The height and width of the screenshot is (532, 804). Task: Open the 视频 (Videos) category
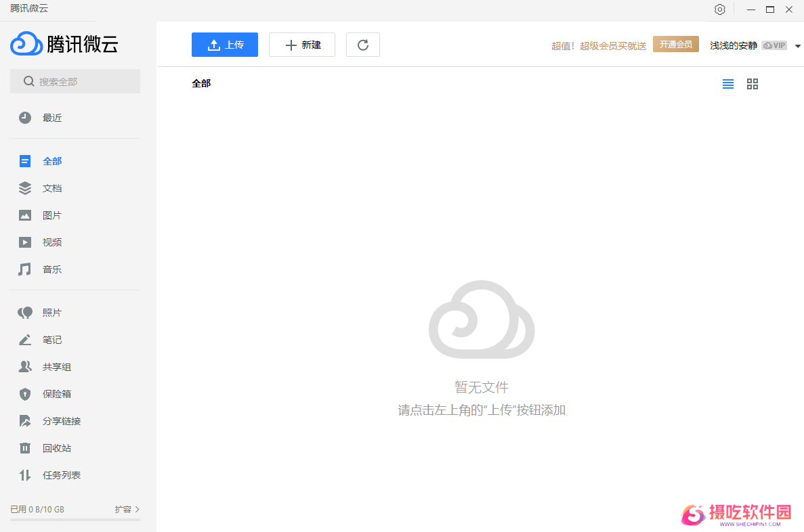click(x=52, y=242)
